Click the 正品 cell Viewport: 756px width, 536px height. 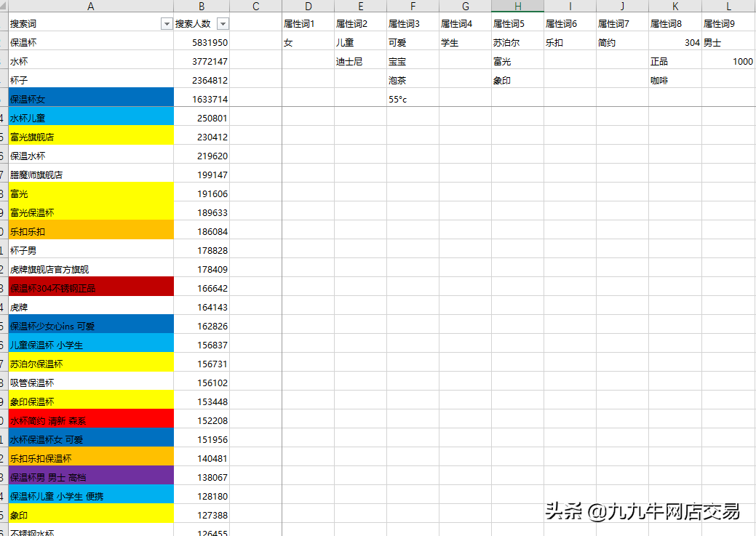click(x=675, y=61)
